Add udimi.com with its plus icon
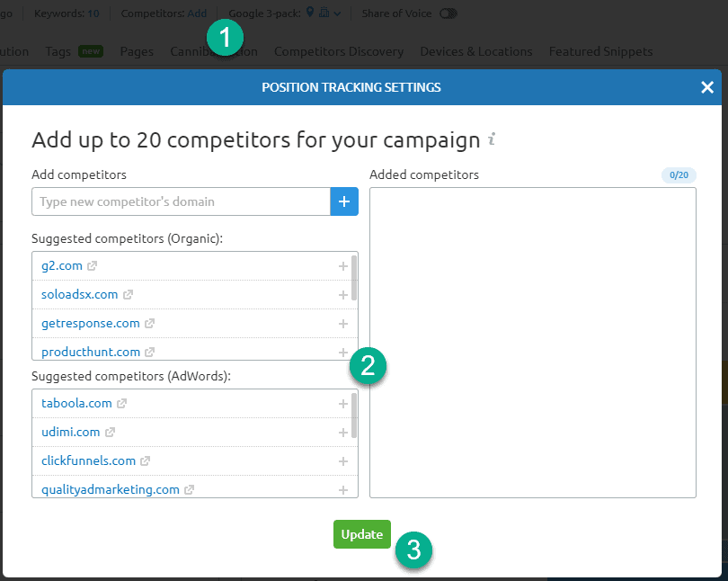728x581 pixels. tap(343, 433)
